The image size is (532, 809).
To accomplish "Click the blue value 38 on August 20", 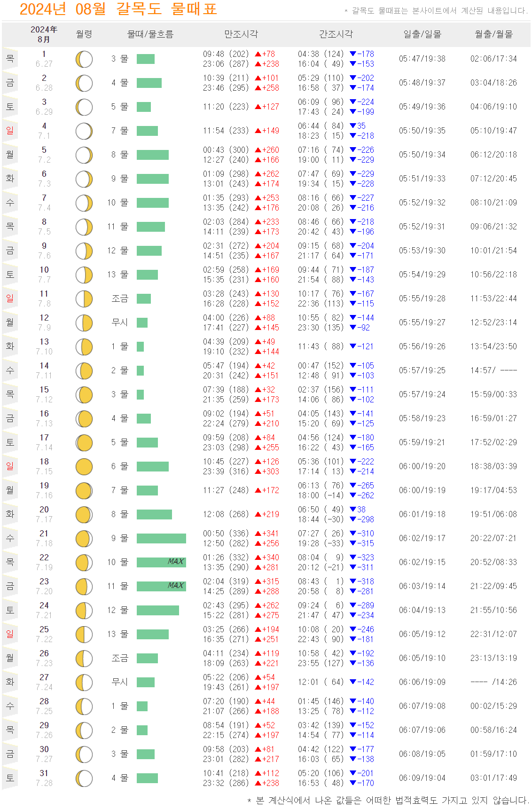I will click(361, 510).
